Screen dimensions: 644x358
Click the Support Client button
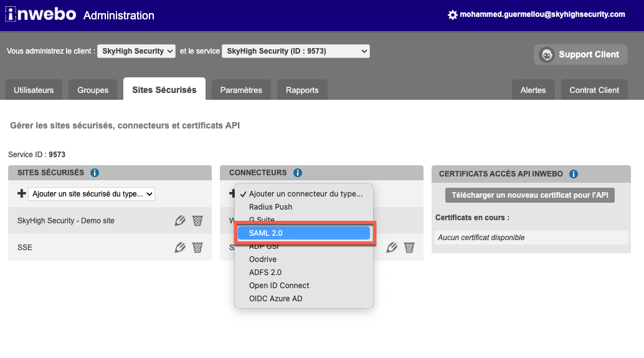click(580, 55)
